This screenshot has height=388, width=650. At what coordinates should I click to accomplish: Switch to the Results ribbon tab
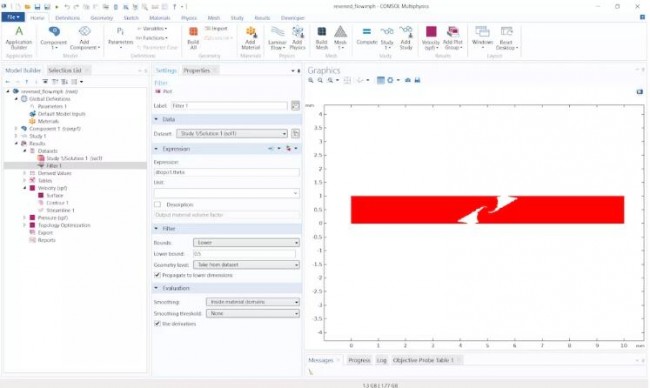point(262,18)
